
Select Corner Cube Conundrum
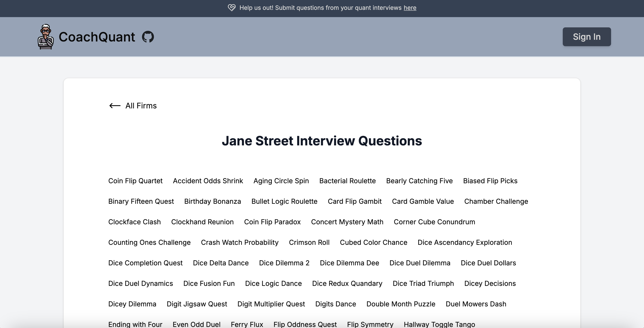(x=434, y=222)
